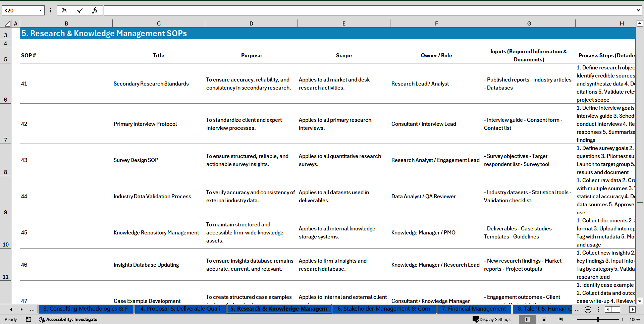The height and width of the screenshot is (324, 644).
Task: Click the Select All corner triangle
Action: (x=7, y=23)
